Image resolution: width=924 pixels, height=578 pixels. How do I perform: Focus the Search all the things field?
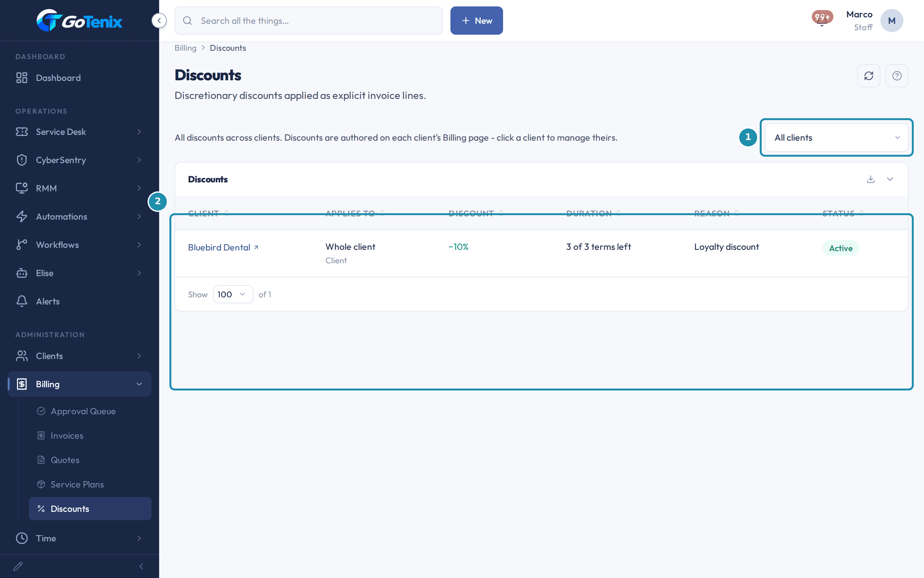[309, 21]
